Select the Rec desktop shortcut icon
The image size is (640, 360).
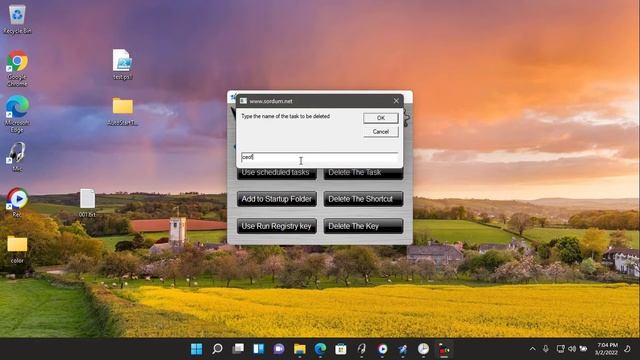pyautogui.click(x=17, y=202)
